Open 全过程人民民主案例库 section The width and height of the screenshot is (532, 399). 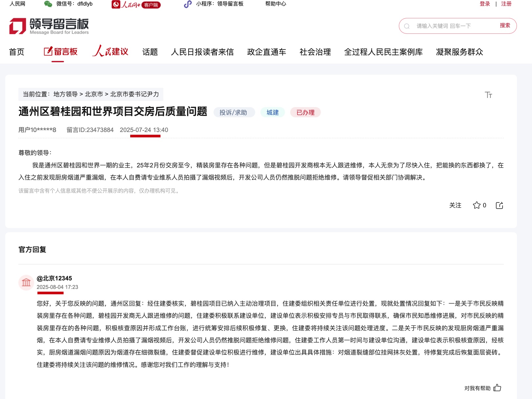point(383,52)
